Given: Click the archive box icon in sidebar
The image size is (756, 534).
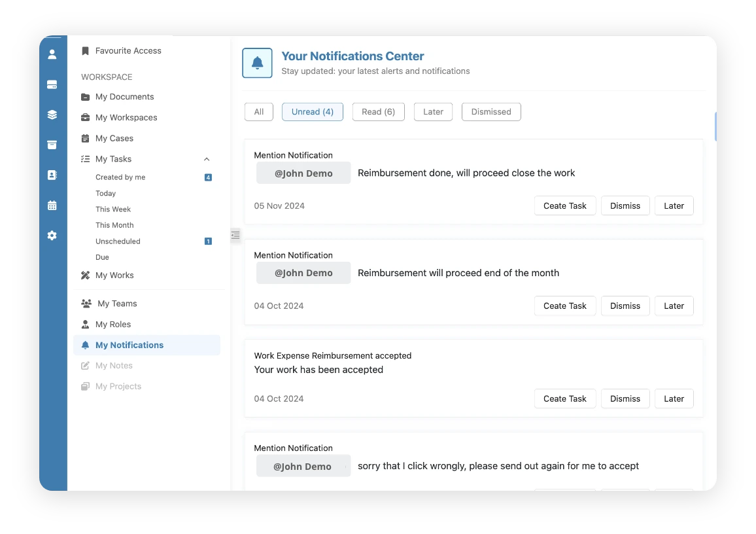Looking at the screenshot, I should click(52, 145).
